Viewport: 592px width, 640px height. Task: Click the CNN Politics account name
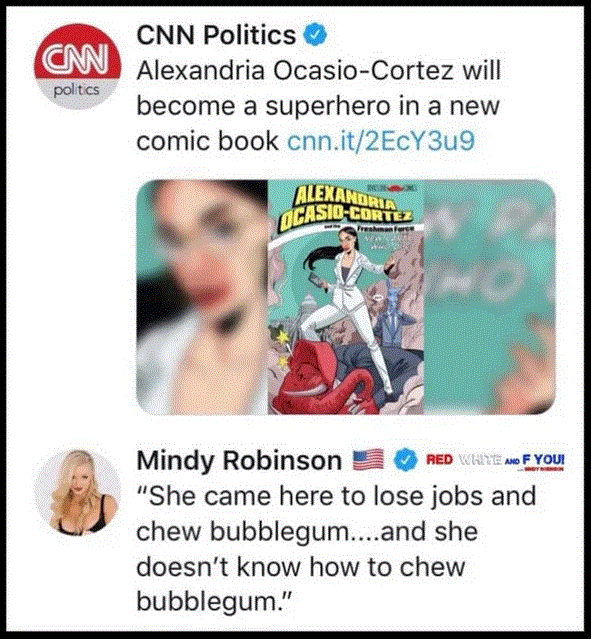tap(216, 35)
